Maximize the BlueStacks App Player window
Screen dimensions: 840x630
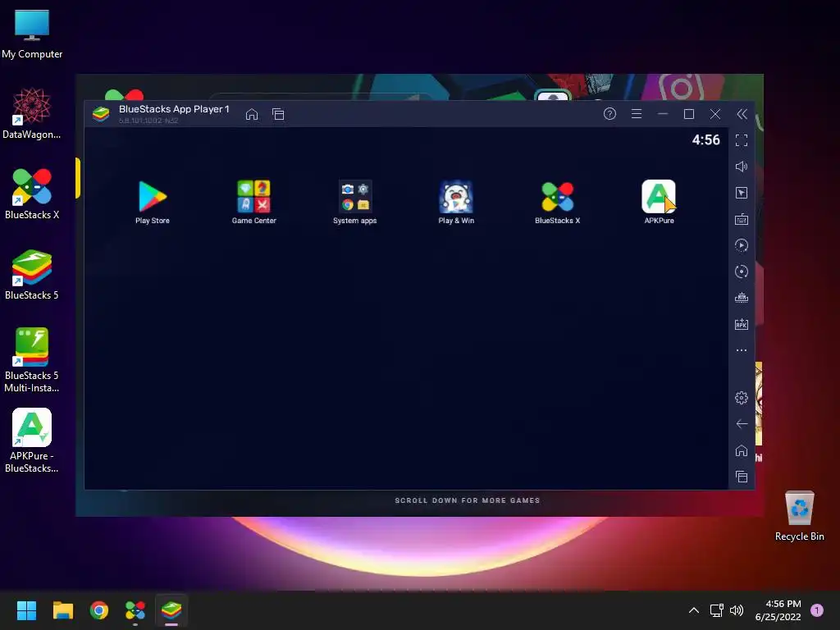click(x=689, y=114)
